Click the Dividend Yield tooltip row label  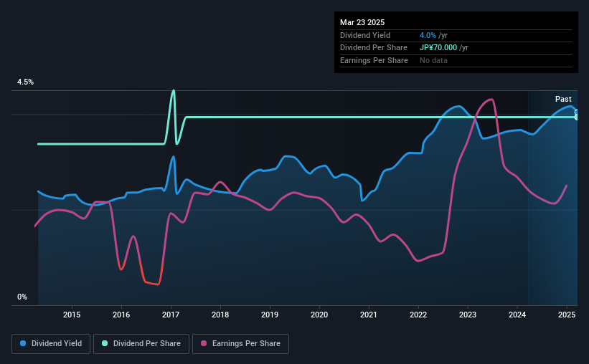pyautogui.click(x=365, y=35)
